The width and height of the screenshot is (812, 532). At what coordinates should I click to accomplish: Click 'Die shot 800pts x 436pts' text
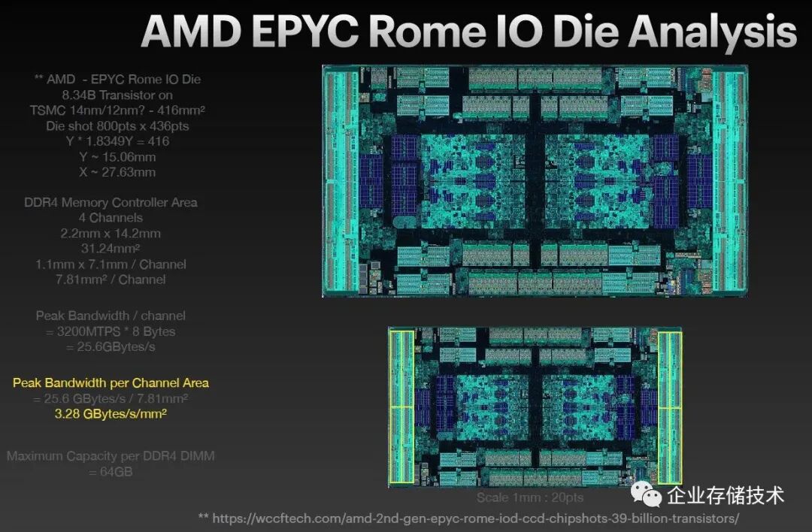tap(117, 125)
